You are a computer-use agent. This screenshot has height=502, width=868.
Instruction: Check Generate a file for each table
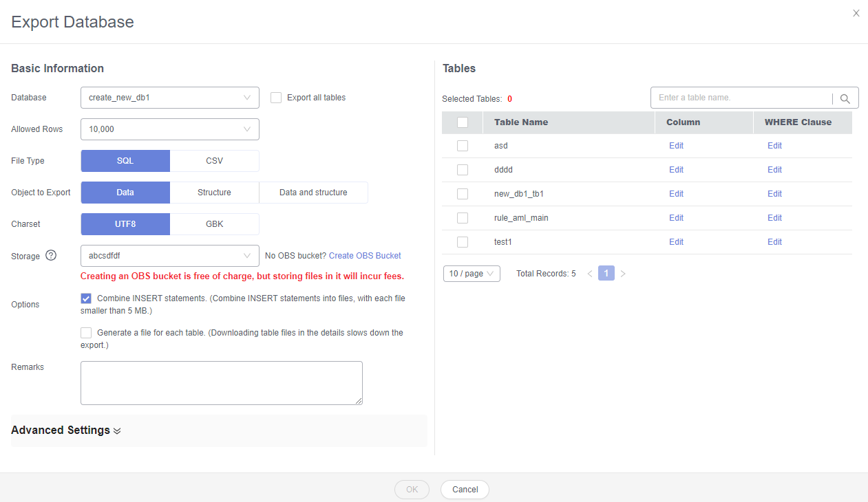coord(86,333)
